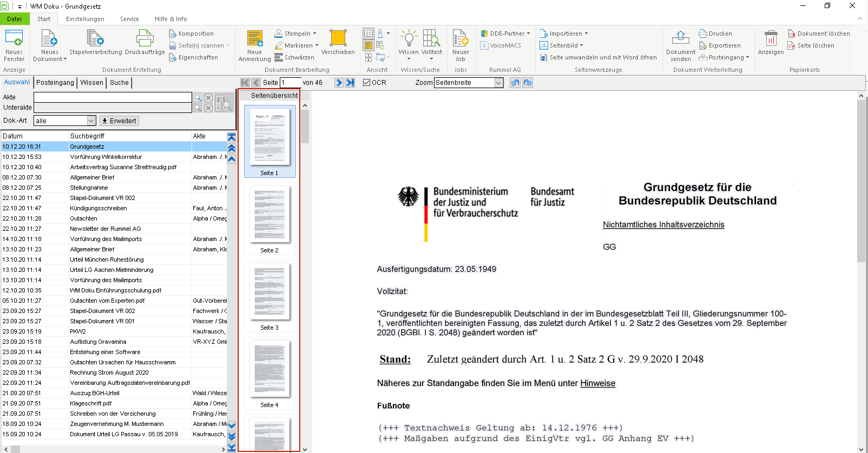Switch to the Einstellungen ribbon tab
This screenshot has width=868, height=453.
[85, 19]
